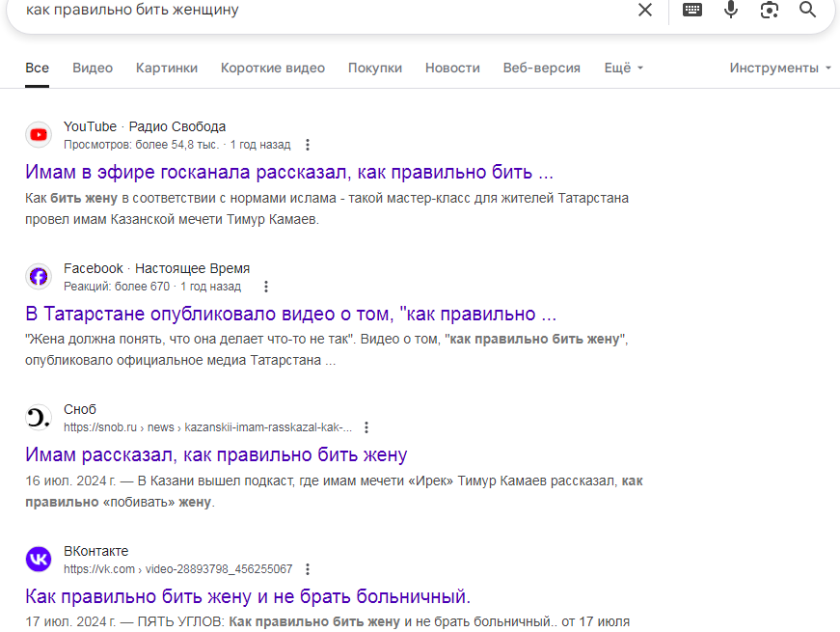Open the Сноб article link about имам

(216, 454)
